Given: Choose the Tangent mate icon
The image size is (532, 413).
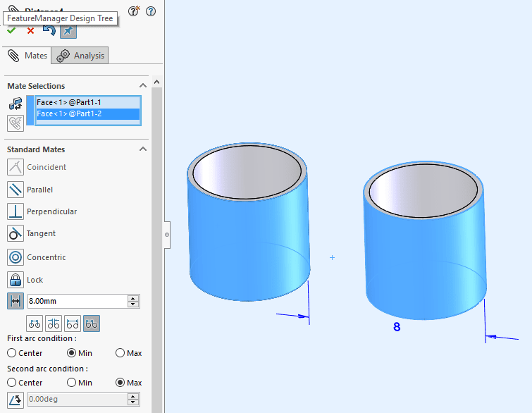Looking at the screenshot, I should coord(16,233).
